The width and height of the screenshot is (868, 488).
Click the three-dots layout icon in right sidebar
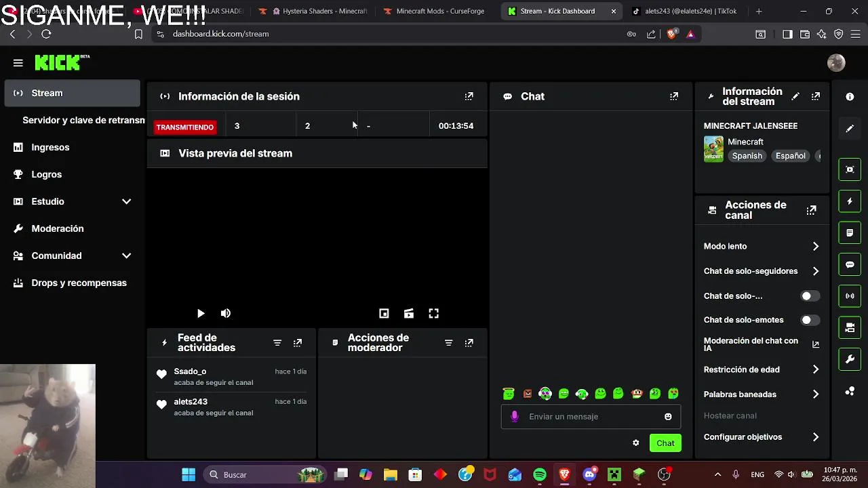[850, 391]
